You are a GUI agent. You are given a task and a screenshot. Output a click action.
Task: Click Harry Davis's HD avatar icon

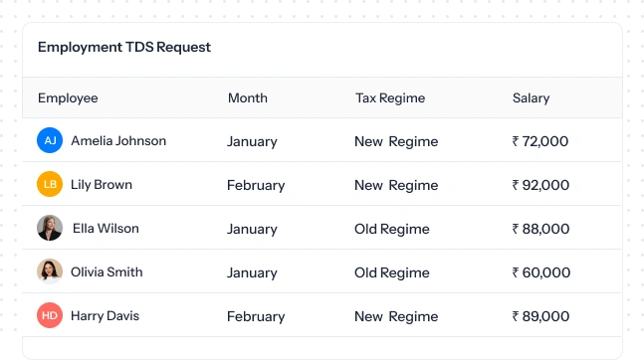50,315
